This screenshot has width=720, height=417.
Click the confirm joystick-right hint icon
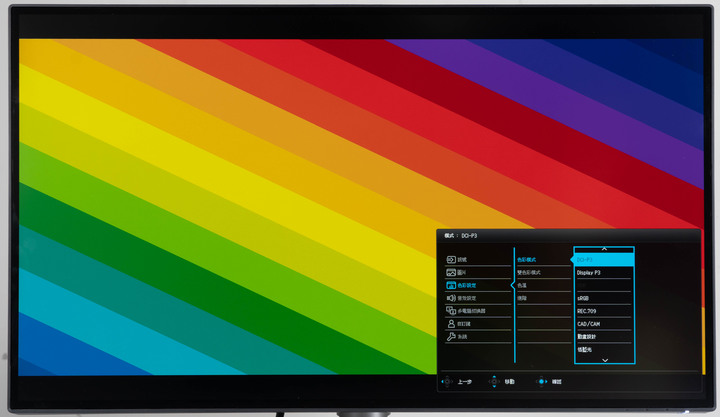tap(542, 382)
